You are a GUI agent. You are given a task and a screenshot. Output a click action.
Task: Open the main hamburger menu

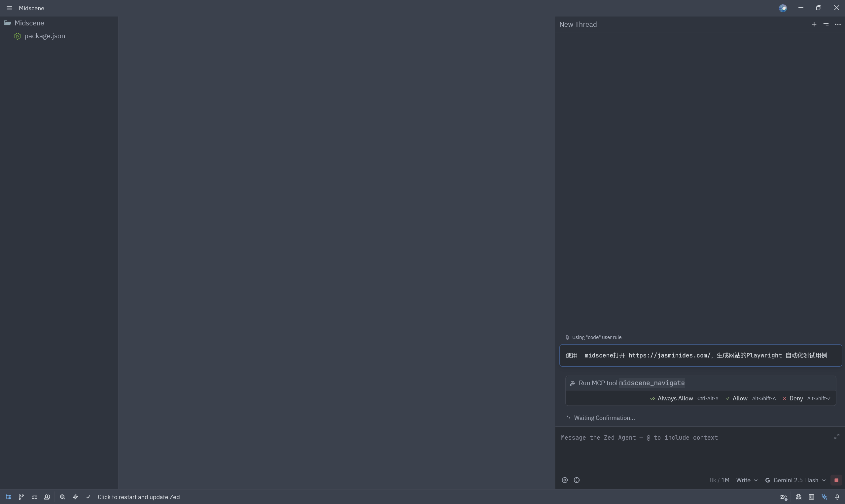click(x=9, y=8)
